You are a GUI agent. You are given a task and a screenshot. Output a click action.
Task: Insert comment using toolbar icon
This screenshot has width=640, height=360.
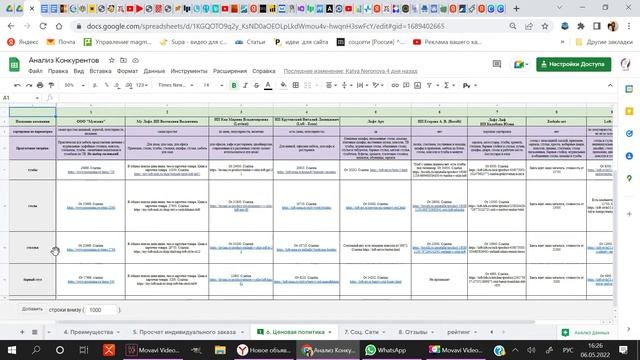point(406,85)
